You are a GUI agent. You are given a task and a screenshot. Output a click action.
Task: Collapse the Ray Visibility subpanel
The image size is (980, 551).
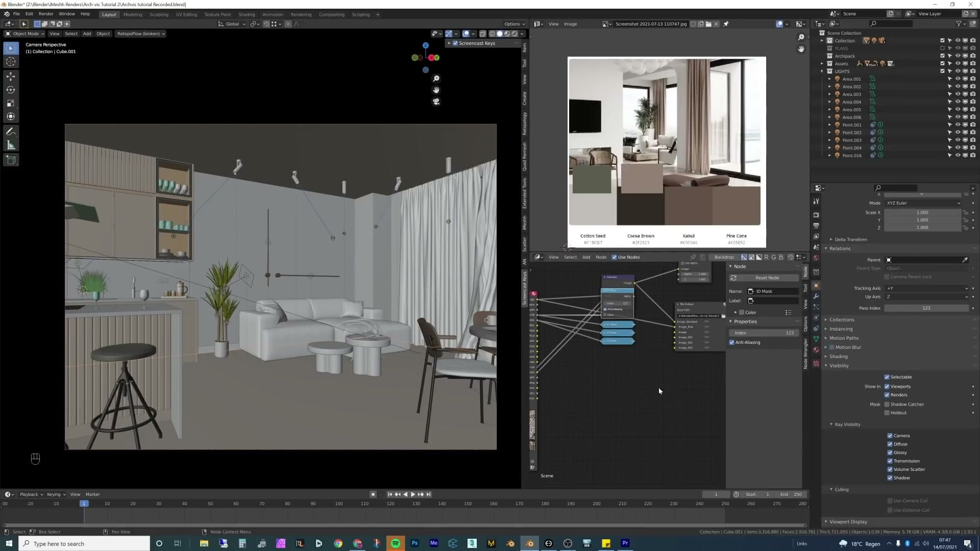click(847, 424)
